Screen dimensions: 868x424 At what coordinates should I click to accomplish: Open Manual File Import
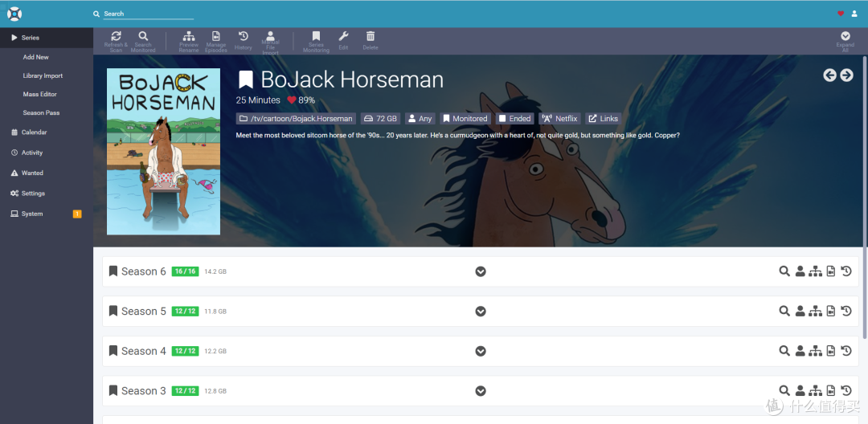(270, 43)
